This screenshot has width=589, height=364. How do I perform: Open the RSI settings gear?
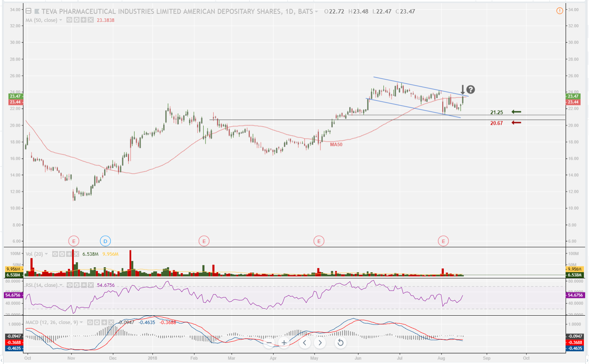pyautogui.click(x=76, y=285)
